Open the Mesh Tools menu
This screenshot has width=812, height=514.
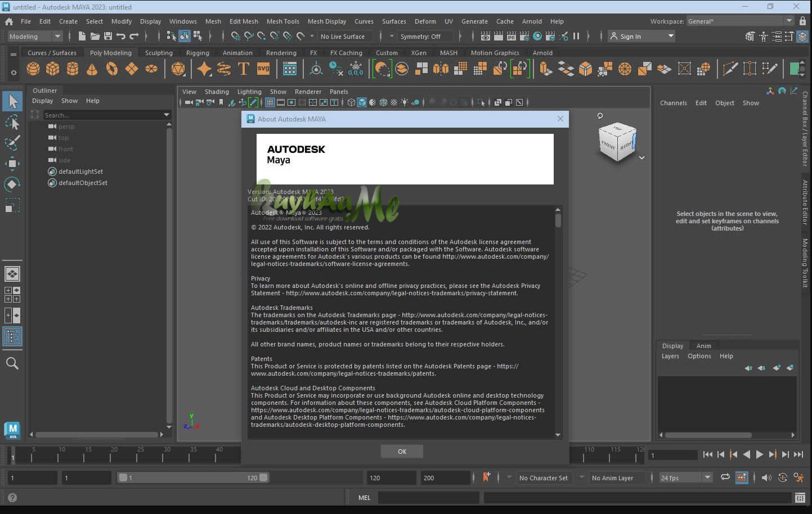(x=282, y=21)
